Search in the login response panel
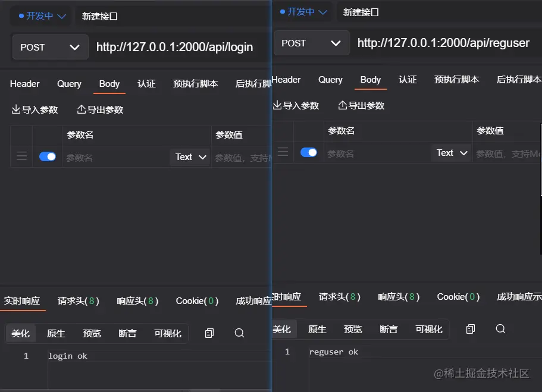The width and height of the screenshot is (542, 392). pyautogui.click(x=239, y=333)
